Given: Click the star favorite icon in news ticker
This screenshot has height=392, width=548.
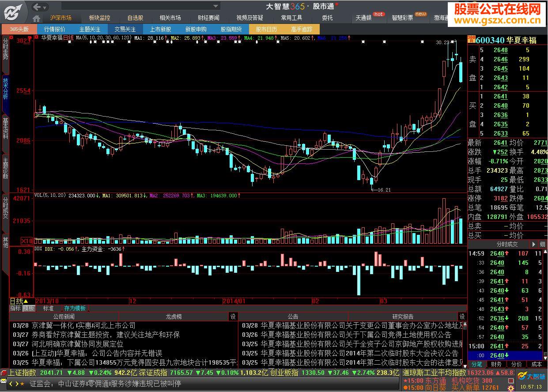Looking at the screenshot, I should tap(22, 384).
